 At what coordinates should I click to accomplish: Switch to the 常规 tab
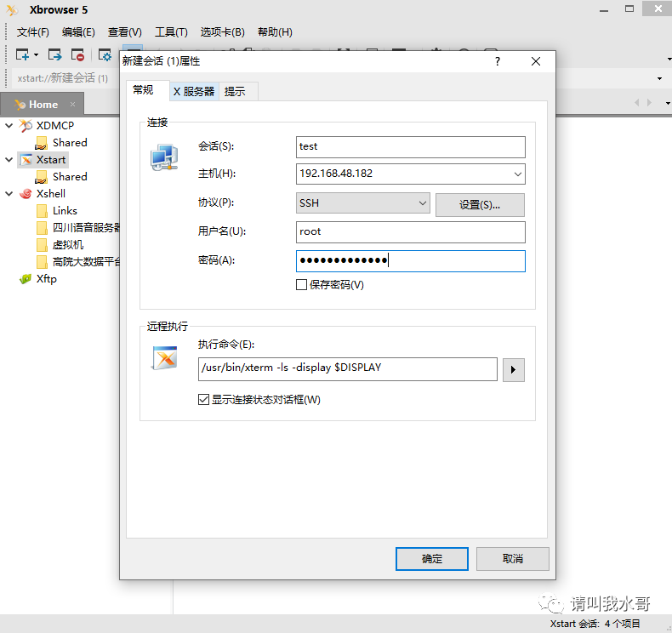coord(148,90)
